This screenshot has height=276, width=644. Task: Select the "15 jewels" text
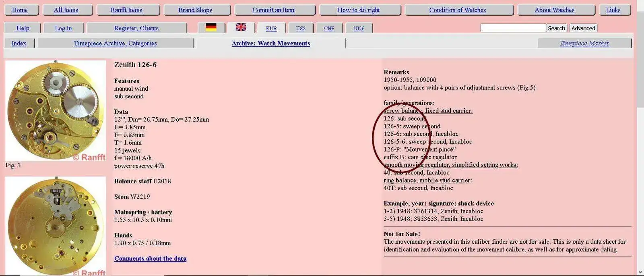tap(127, 150)
